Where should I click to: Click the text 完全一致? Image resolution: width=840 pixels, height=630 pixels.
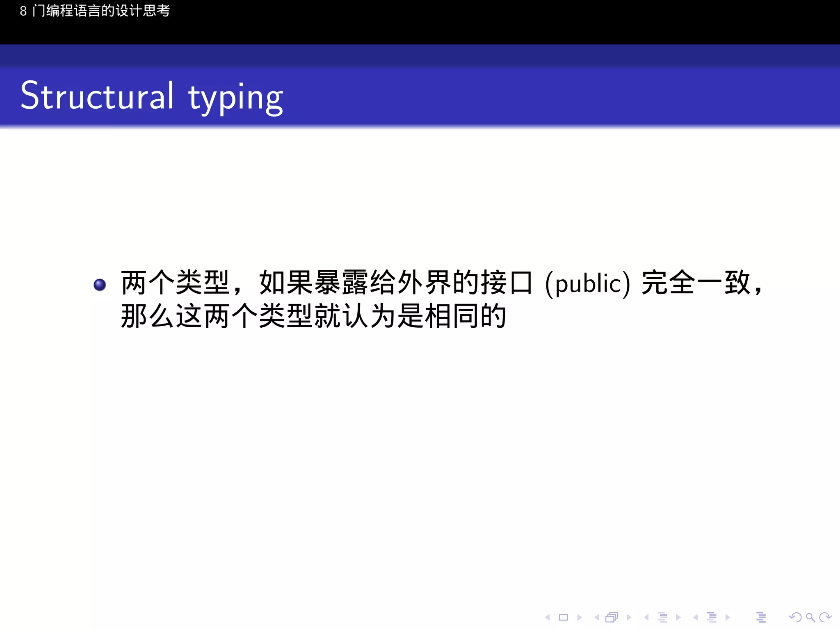pos(696,283)
